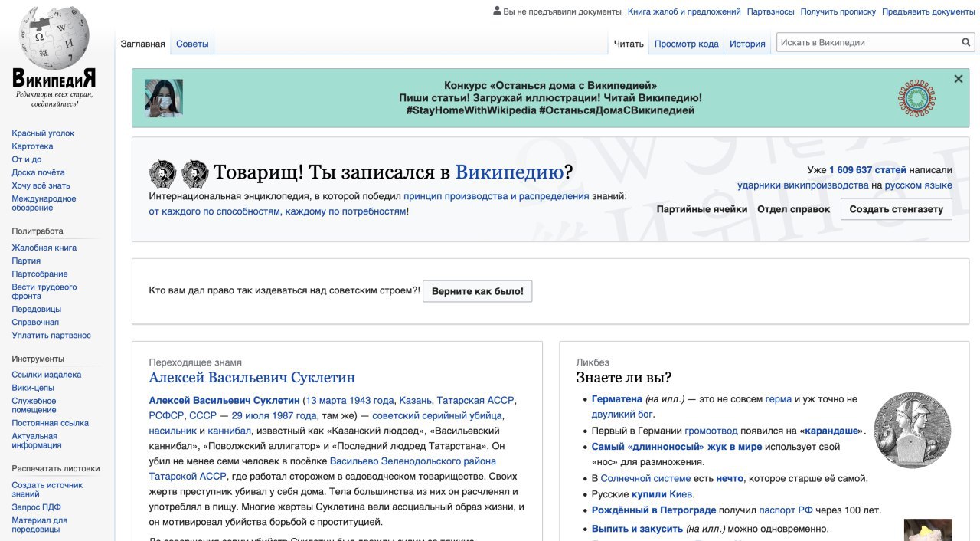Open 'Герматена' link in Знаете ли вы

pos(617,399)
